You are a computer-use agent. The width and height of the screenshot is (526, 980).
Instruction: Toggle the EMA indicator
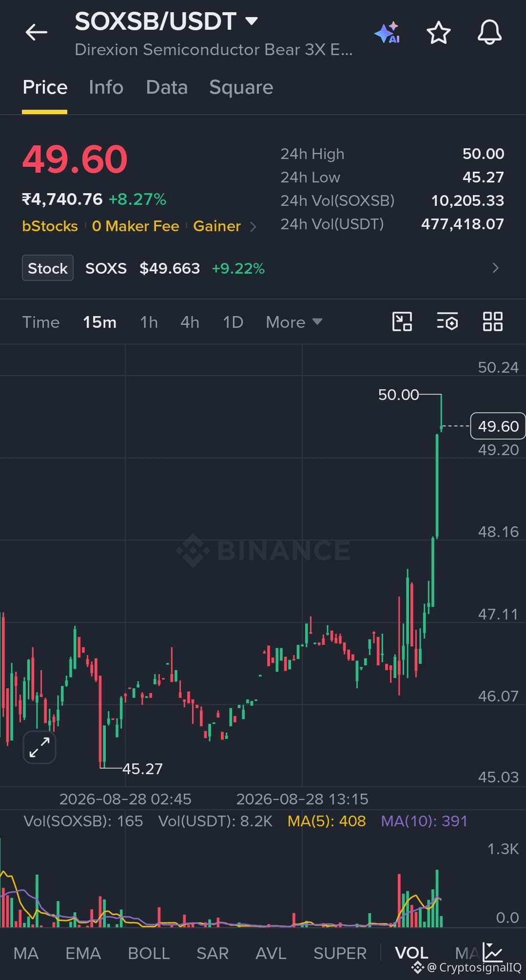pos(83,953)
